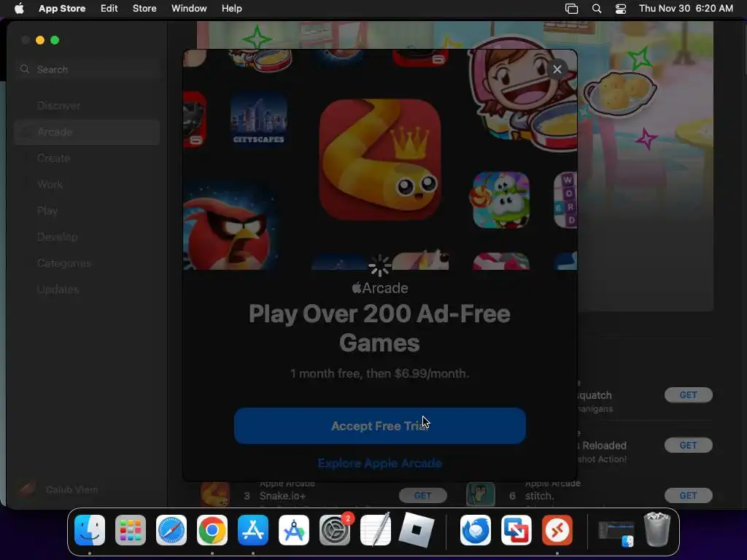Open Trash from the Dock
The image size is (747, 560).
click(x=657, y=529)
